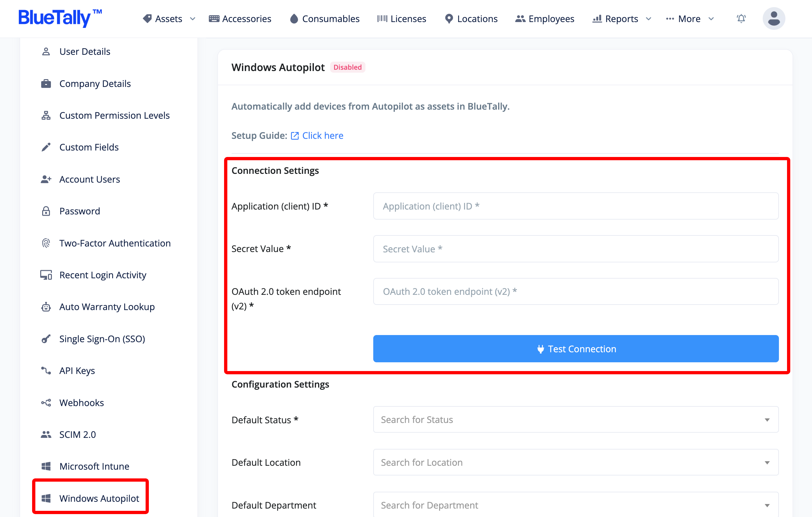Click the Webhooks share icon
This screenshot has width=812, height=517.
pyautogui.click(x=46, y=403)
